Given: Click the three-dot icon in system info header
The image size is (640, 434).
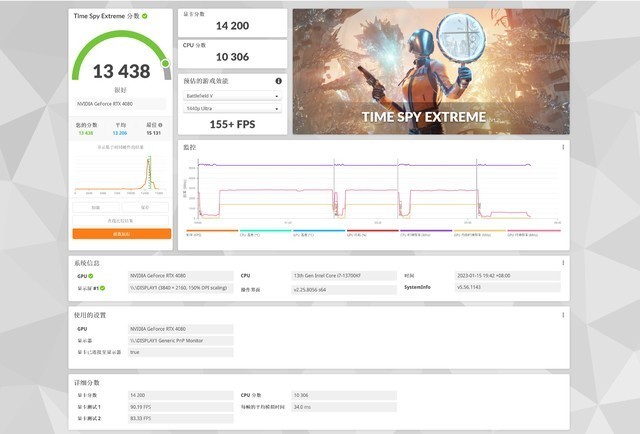Looking at the screenshot, I should [x=562, y=263].
